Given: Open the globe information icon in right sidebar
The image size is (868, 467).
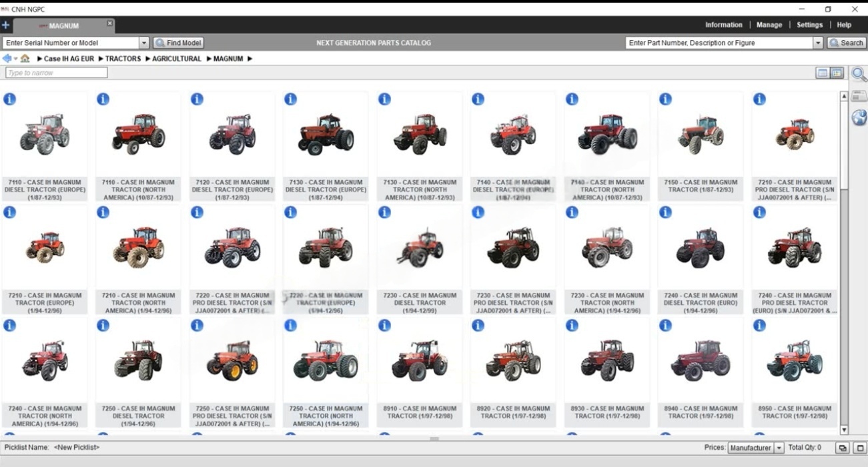Looking at the screenshot, I should (x=859, y=118).
